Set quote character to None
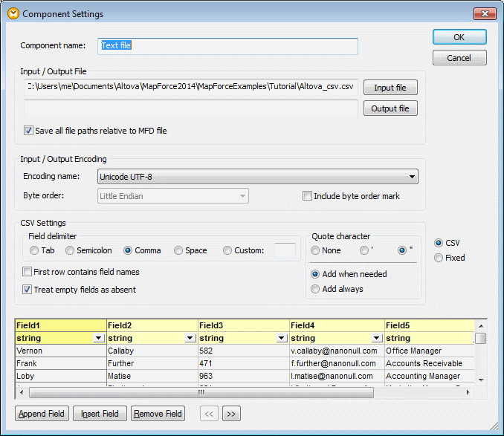Image resolution: width=504 pixels, height=436 pixels. 316,250
